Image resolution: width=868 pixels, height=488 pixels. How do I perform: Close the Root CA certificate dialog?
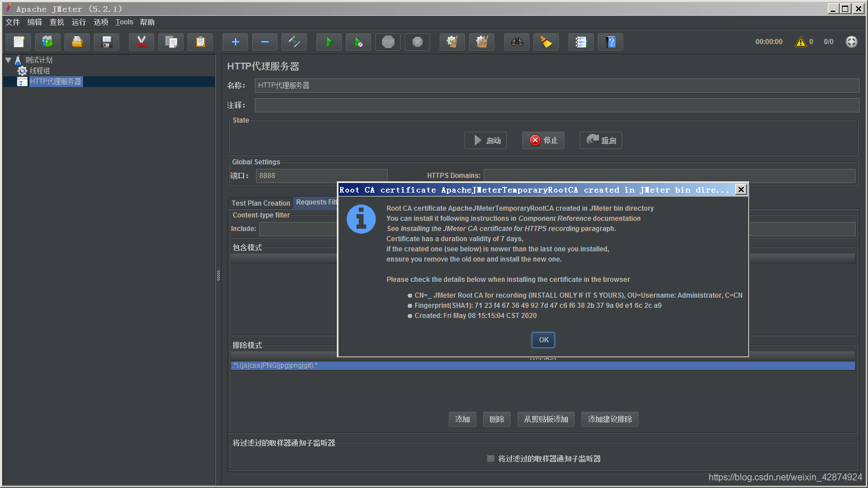point(741,190)
